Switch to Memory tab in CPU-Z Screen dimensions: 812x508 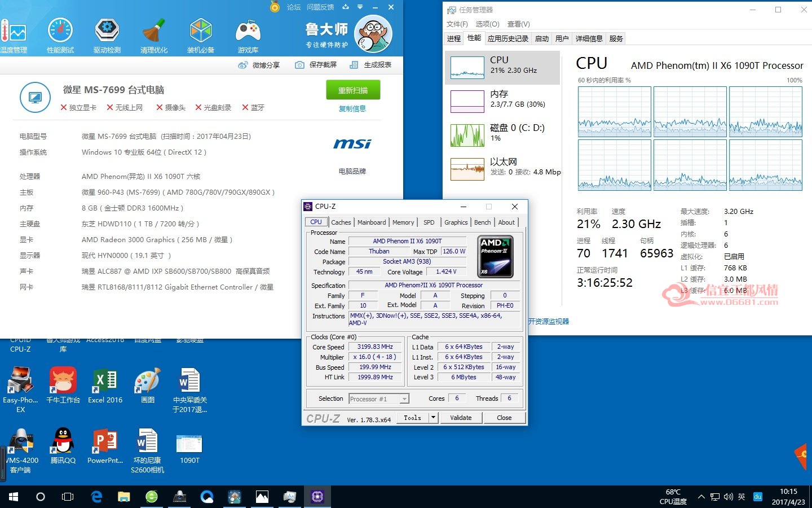pos(403,222)
